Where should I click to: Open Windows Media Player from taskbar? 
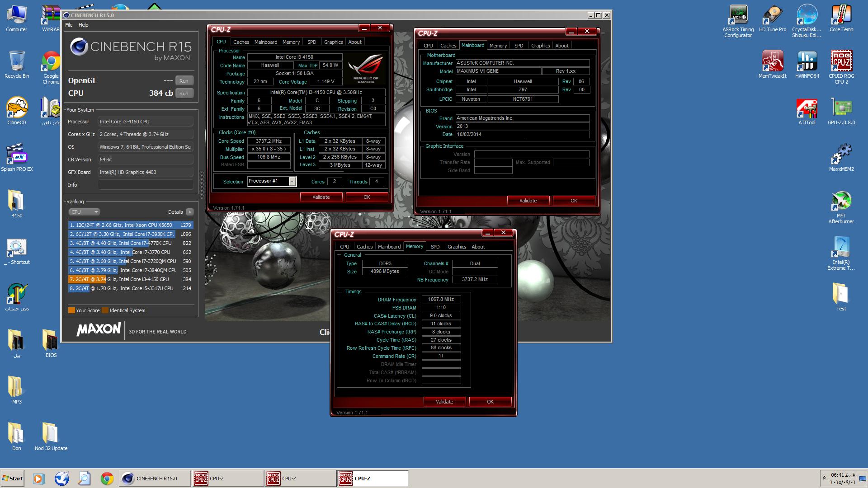coord(38,479)
